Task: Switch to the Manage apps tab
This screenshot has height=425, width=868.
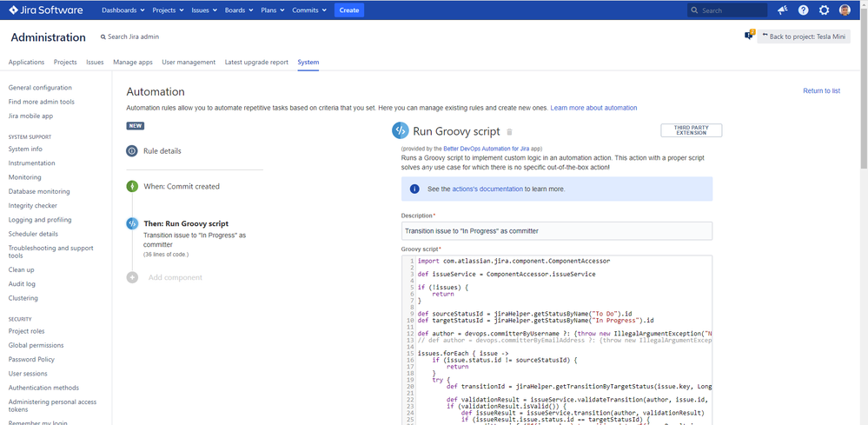Action: 133,63
